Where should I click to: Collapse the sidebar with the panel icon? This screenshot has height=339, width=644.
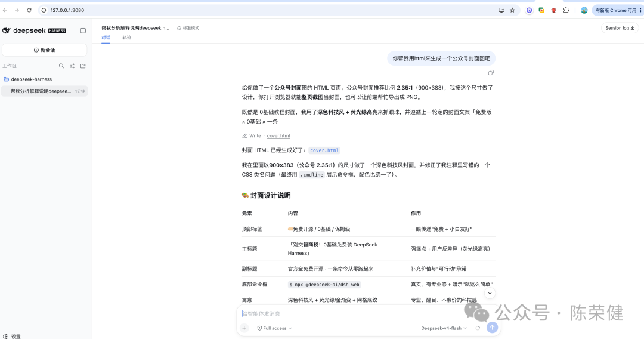[83, 30]
